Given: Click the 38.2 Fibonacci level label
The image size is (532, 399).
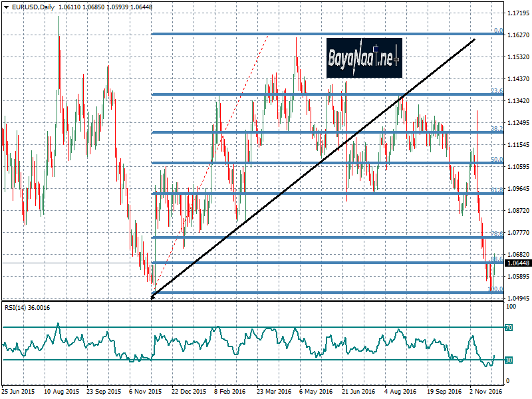Looking at the screenshot, I should point(496,129).
